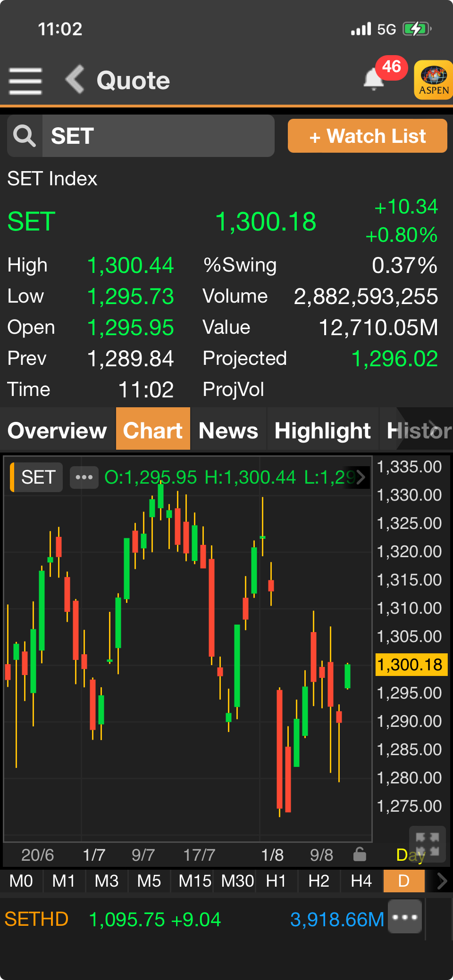453x980 pixels.
Task: Show more timeframes with right arrow
Action: 441,881
